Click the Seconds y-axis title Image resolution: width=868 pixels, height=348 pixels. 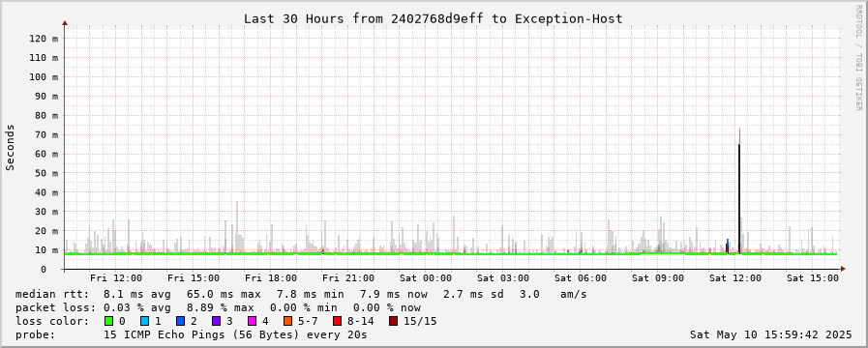point(10,148)
